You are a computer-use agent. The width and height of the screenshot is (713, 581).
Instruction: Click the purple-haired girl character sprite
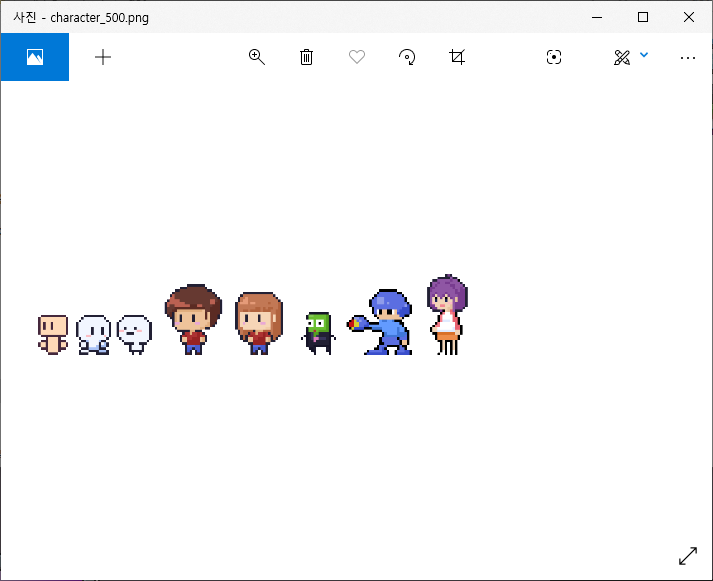(x=447, y=315)
